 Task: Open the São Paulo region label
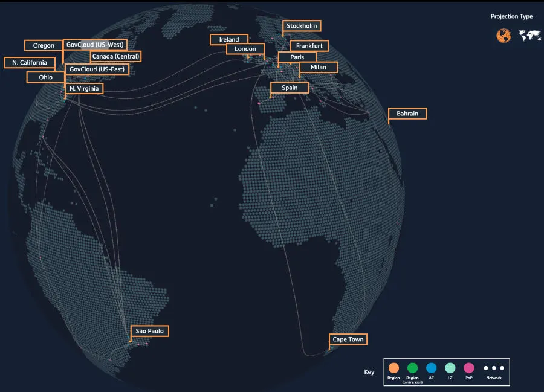[x=149, y=331]
